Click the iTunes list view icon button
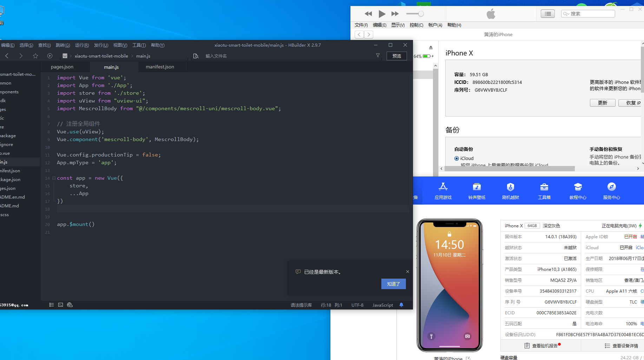This screenshot has width=644, height=360. 547,14
